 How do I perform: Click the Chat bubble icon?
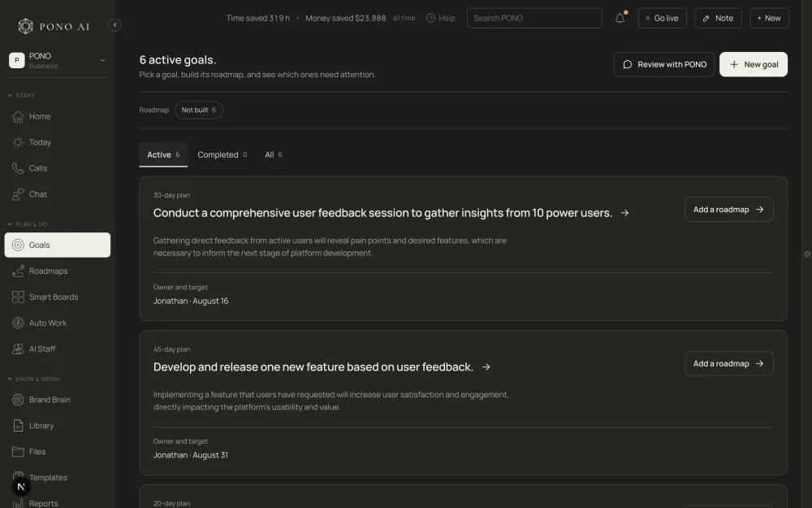point(18,194)
